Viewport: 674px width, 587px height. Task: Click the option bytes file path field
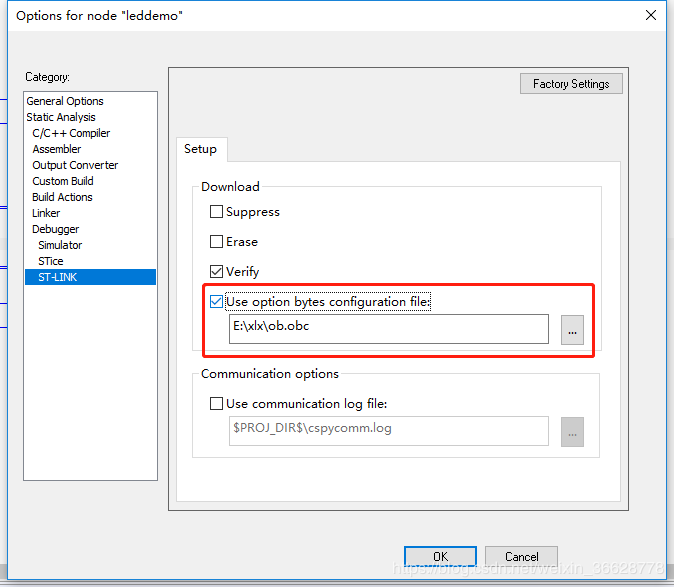pyautogui.click(x=389, y=329)
